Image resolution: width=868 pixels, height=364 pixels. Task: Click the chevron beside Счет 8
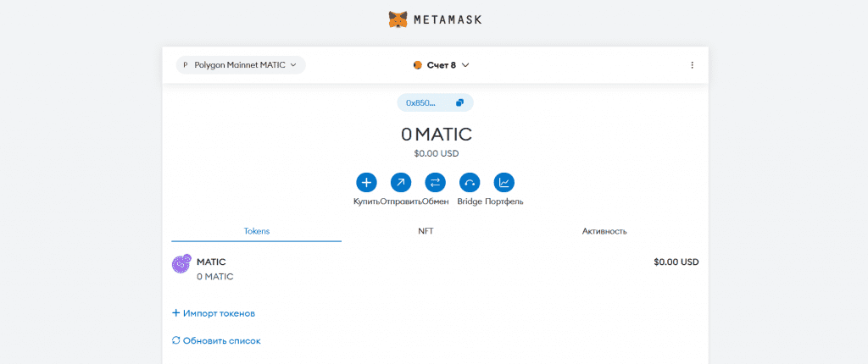[465, 65]
